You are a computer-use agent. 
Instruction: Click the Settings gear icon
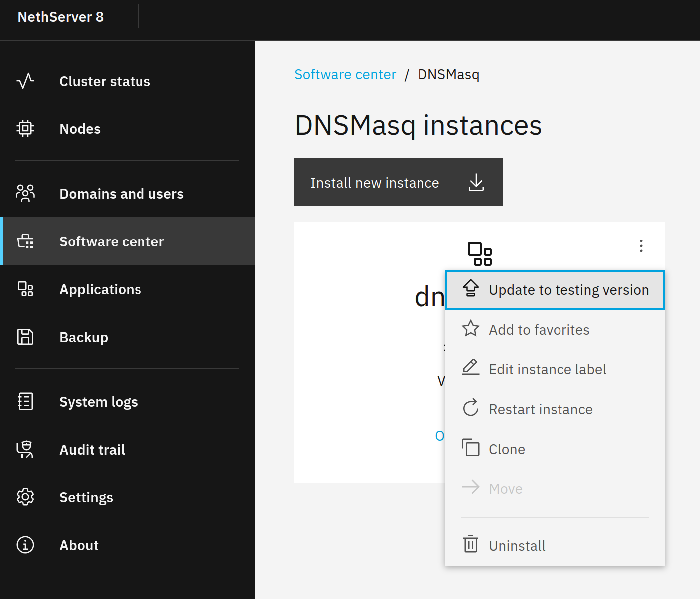(x=25, y=497)
